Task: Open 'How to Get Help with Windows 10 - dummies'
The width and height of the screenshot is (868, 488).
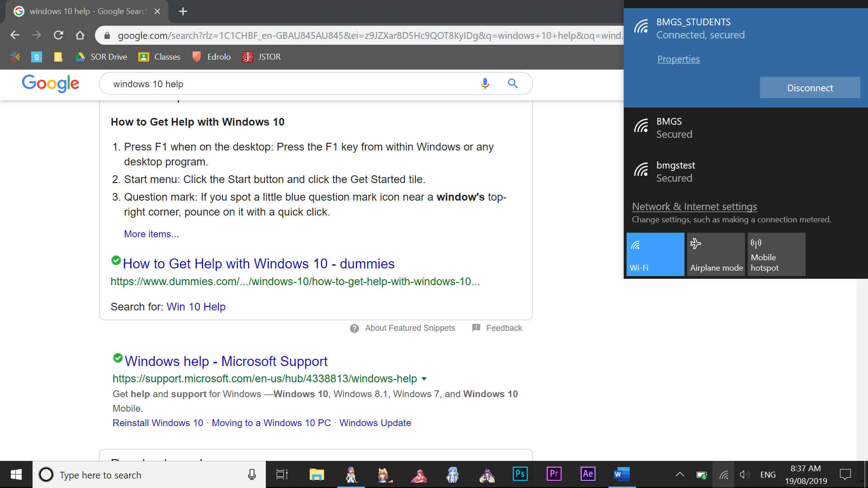Action: tap(259, 264)
